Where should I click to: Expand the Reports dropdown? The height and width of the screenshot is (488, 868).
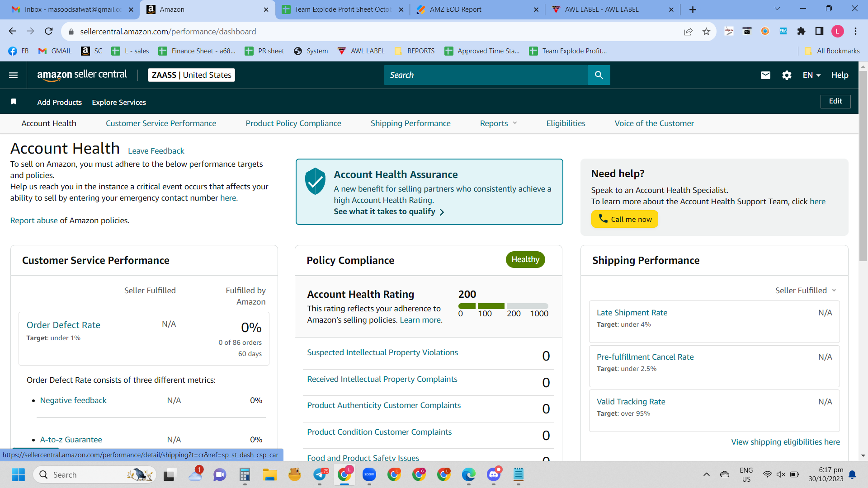click(498, 123)
